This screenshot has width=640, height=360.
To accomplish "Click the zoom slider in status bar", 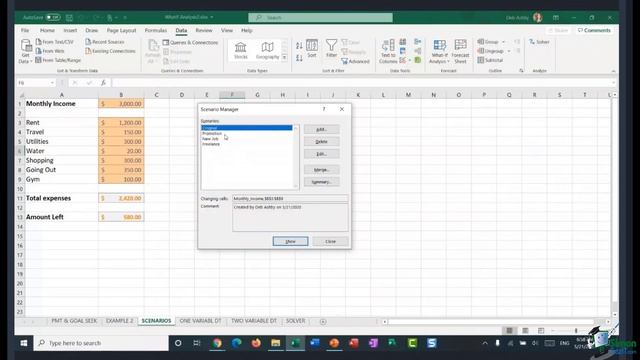I will coord(576,331).
